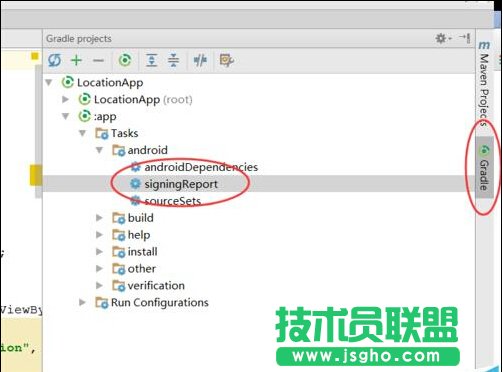Open the gear options menu in panel header

443,38
